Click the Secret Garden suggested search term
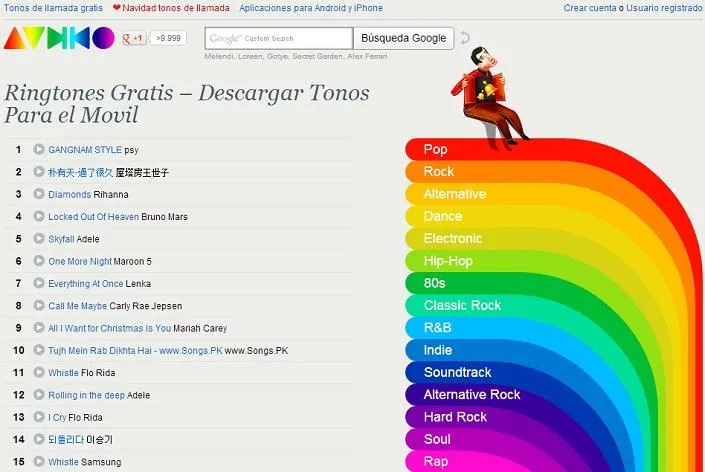Image resolution: width=705 pixels, height=472 pixels. (x=317, y=56)
